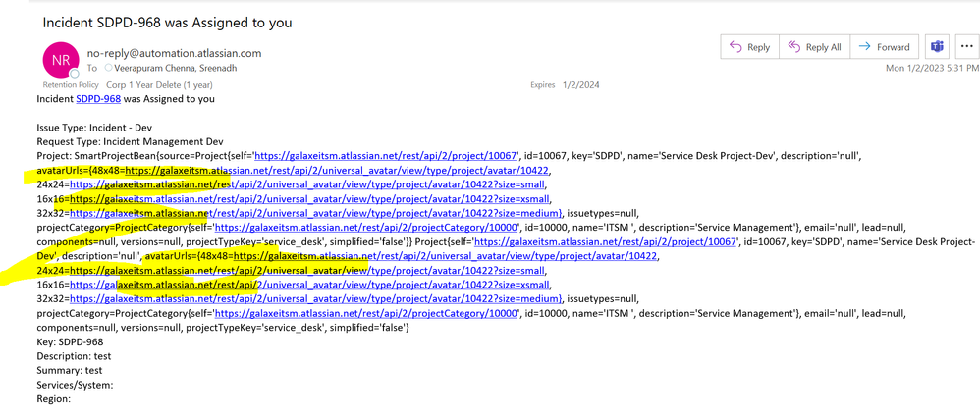Click the Mon 1/2/2023 5:31 PM timestamp
This screenshot has height=419, width=980.
point(932,68)
